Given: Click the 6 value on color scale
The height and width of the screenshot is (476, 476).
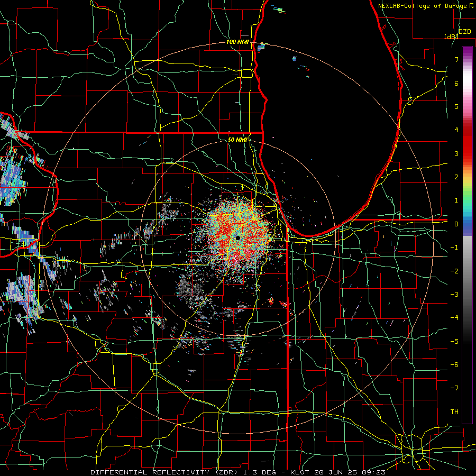Looking at the screenshot, I should (456, 83).
